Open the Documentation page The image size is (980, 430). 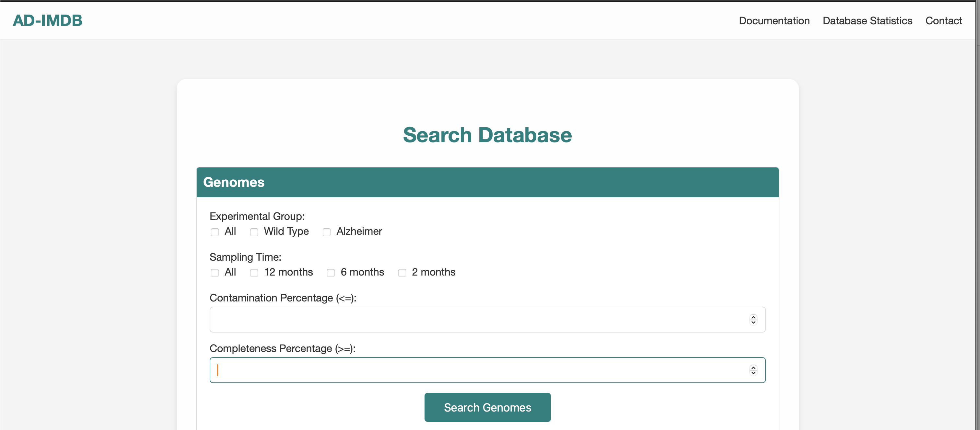pos(774,20)
